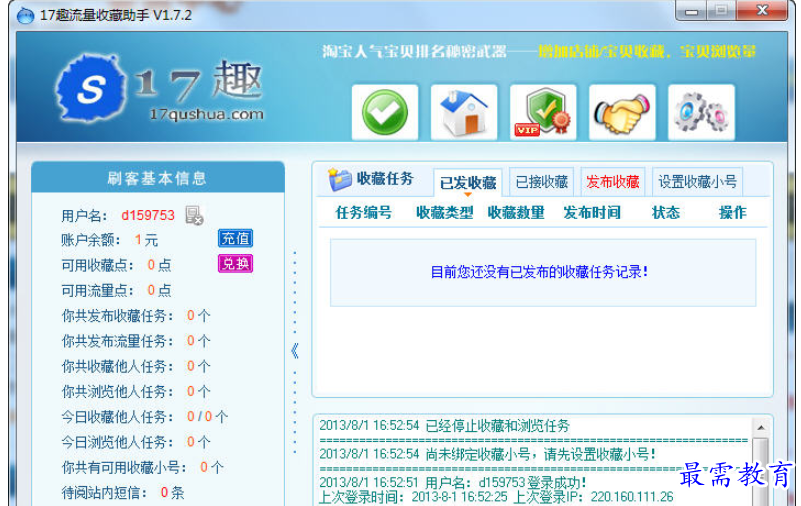
Task: Collapse the left panel with « arrow
Action: tap(295, 351)
